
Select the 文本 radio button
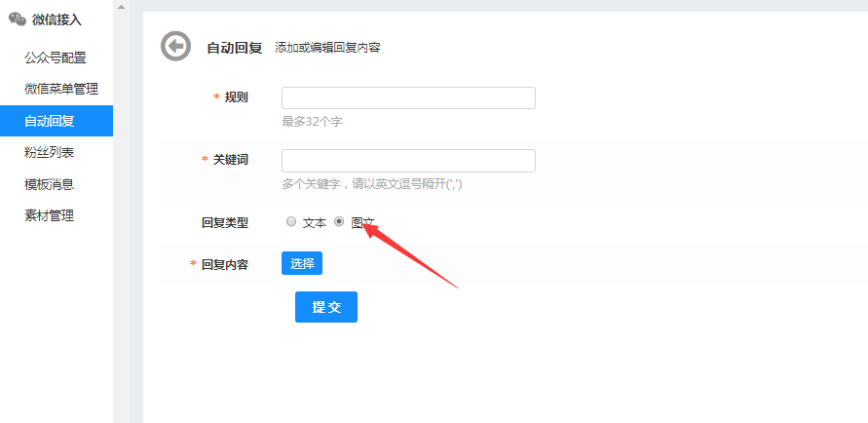291,221
